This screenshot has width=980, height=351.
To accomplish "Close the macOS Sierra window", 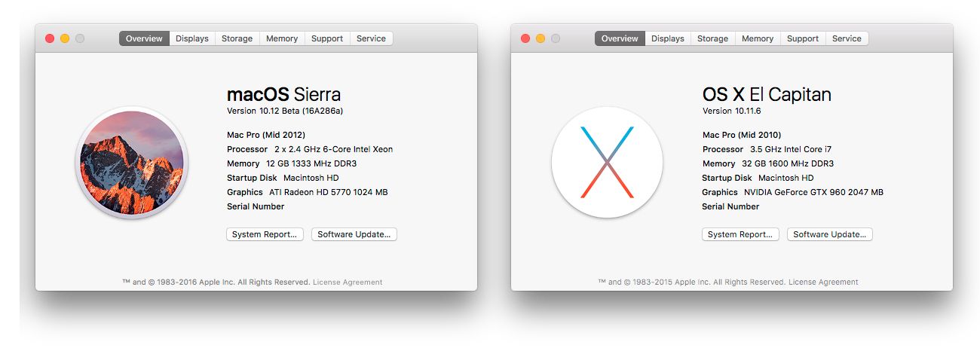I will click(50, 38).
